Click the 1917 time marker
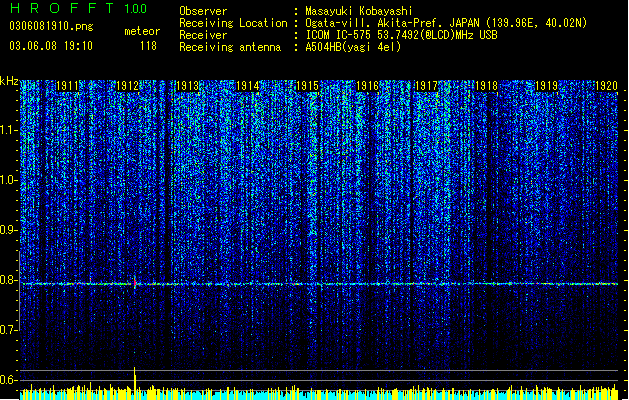629x400 pixels. 426,86
